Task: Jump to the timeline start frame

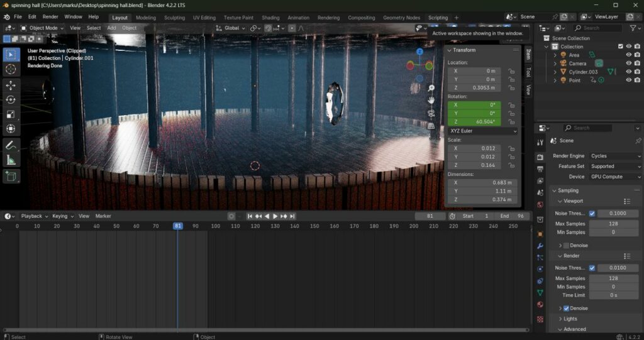Action: click(x=250, y=216)
